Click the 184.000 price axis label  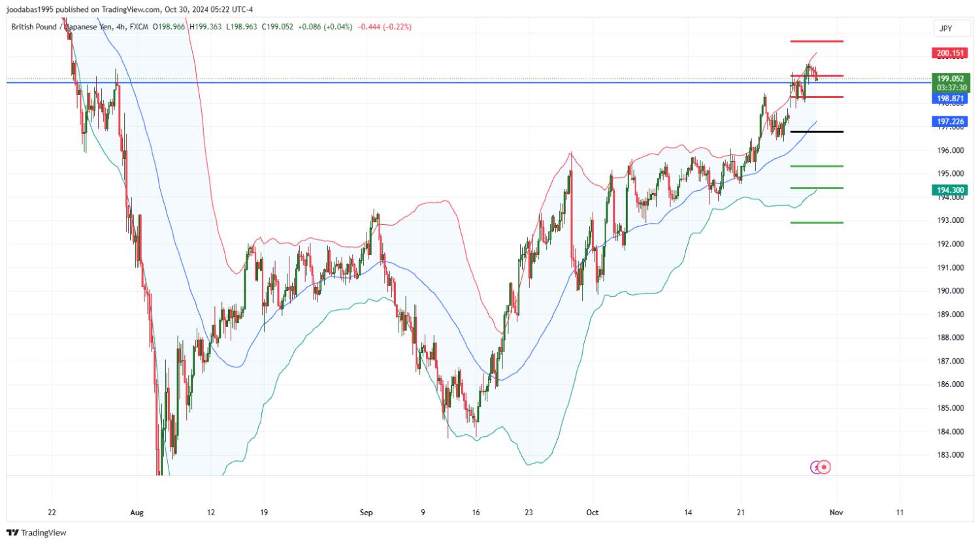coord(951,432)
